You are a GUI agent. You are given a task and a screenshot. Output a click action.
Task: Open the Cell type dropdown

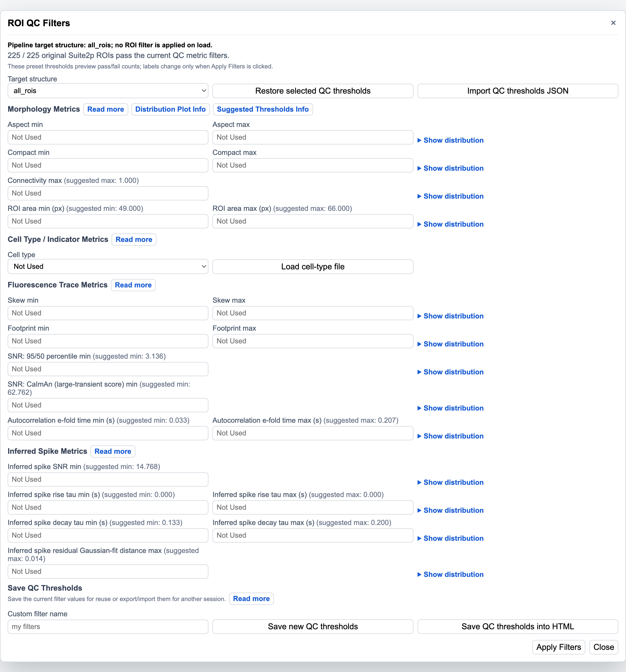coord(108,266)
